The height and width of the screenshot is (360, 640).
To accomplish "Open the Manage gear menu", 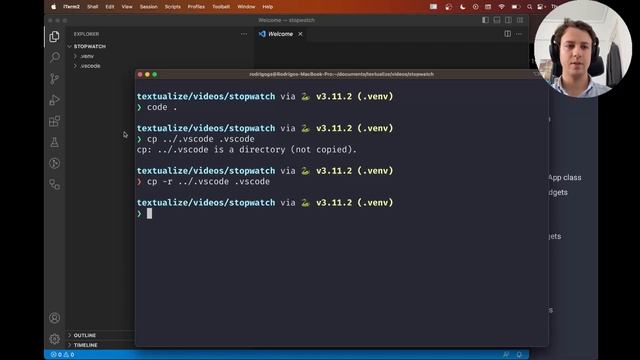I will [x=54, y=339].
